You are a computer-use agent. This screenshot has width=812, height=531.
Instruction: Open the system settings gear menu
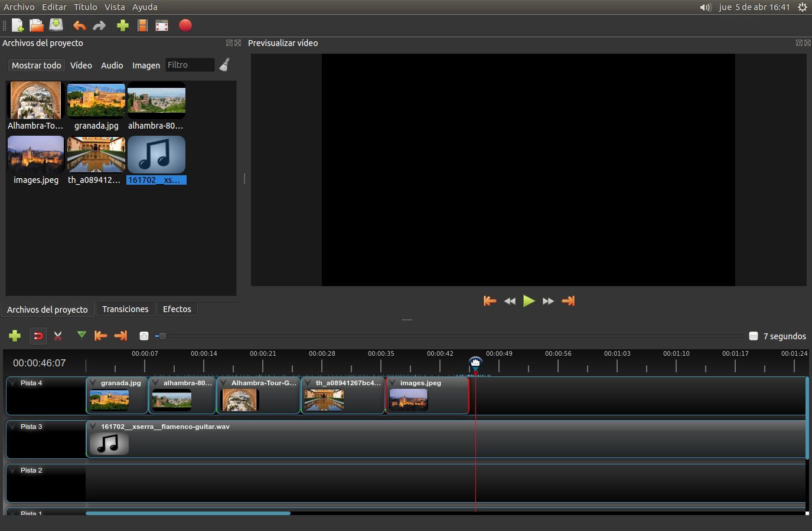[803, 7]
